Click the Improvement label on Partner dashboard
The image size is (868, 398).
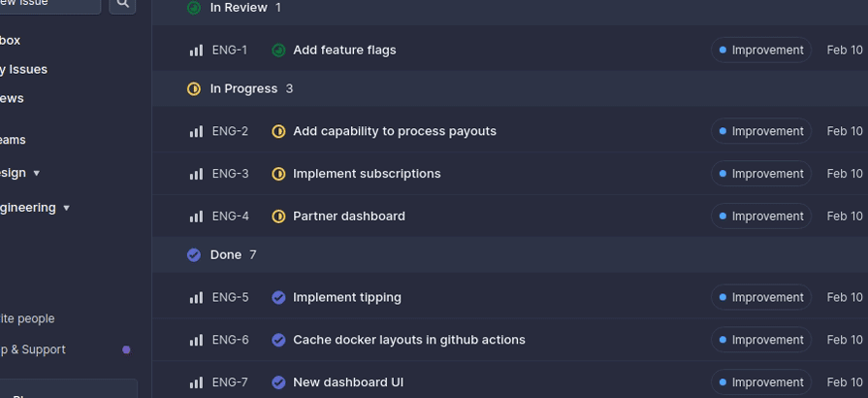pos(761,216)
